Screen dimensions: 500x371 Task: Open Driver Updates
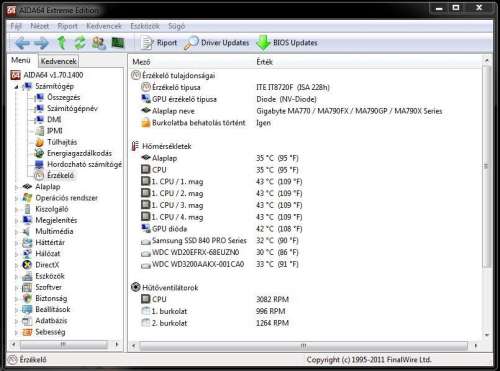pos(217,43)
